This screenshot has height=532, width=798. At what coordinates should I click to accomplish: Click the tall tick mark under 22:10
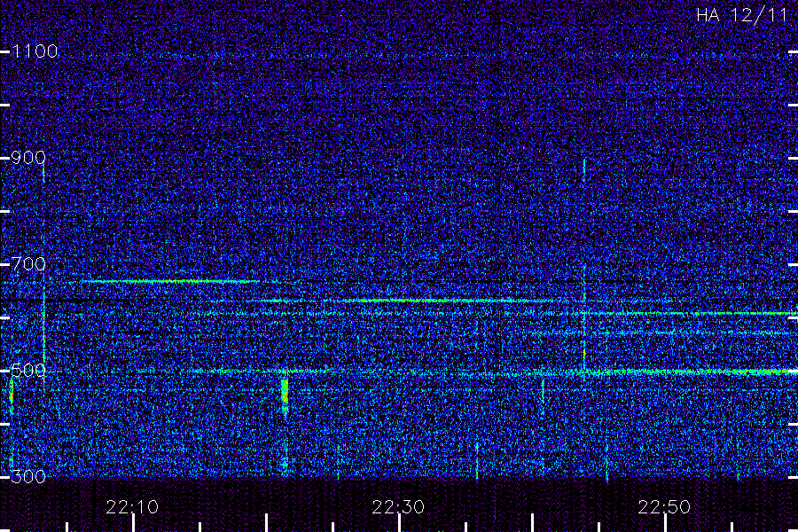[x=133, y=523]
